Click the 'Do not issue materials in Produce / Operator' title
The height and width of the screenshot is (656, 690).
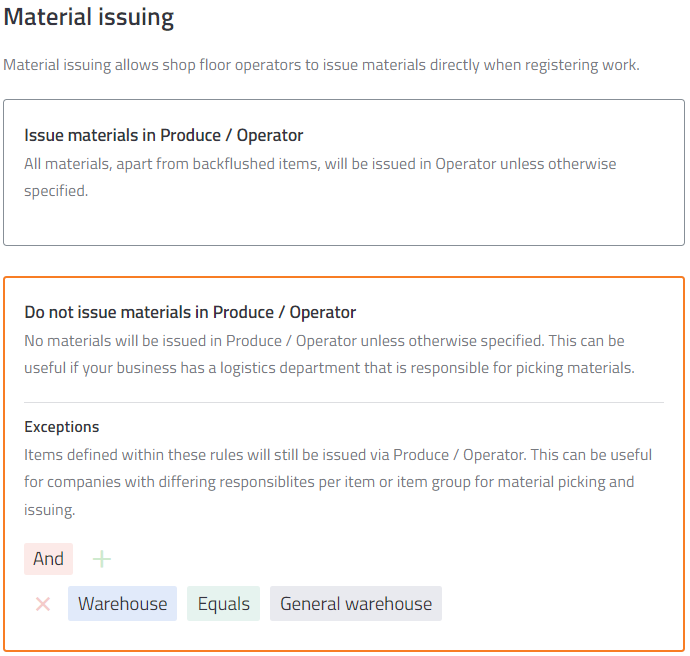point(190,312)
